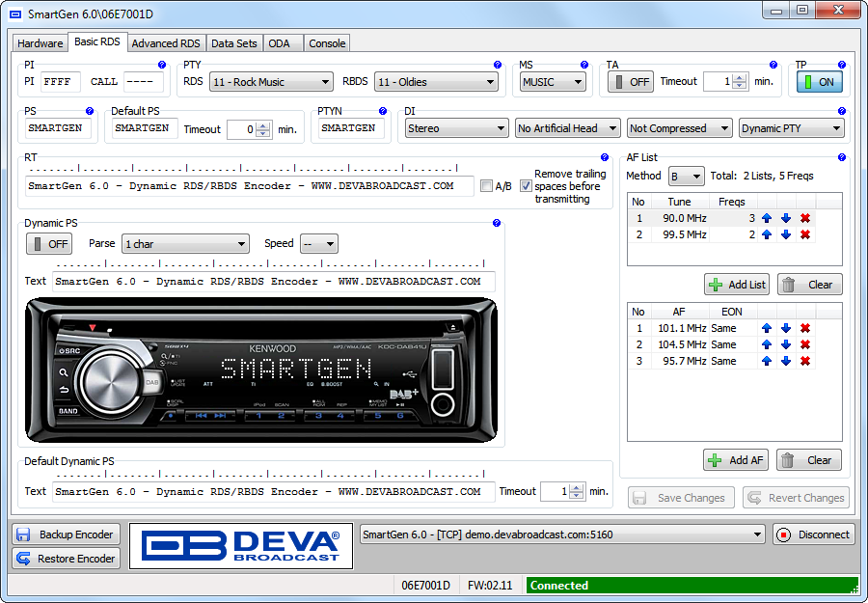Uncheck Remove trailing spaces before transmitting
The width and height of the screenshot is (868, 603).
click(x=526, y=186)
